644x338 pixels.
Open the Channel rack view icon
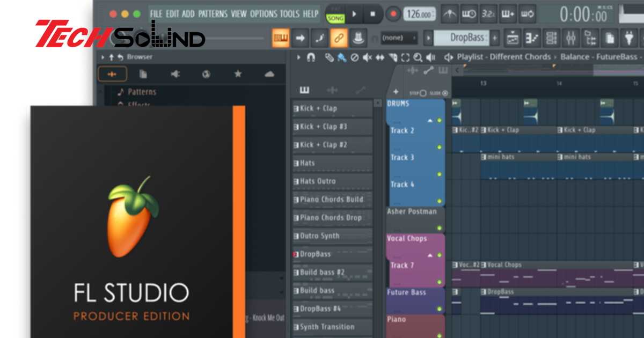(551, 38)
